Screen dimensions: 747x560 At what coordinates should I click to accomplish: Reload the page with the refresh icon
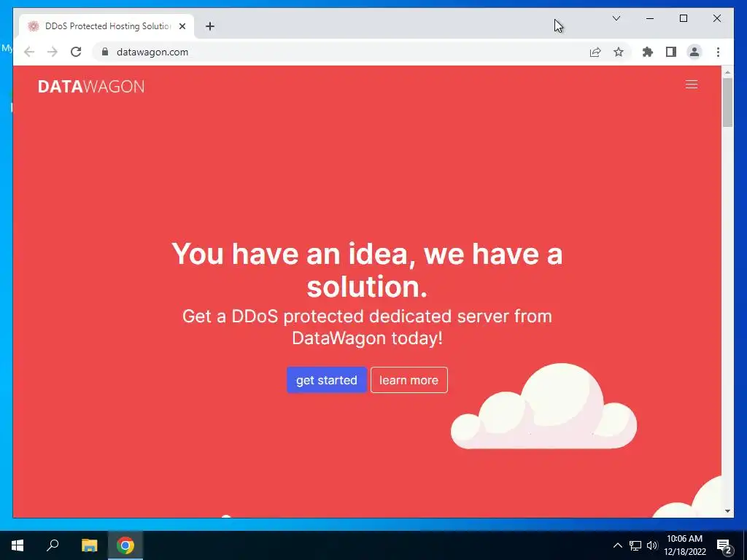click(76, 52)
